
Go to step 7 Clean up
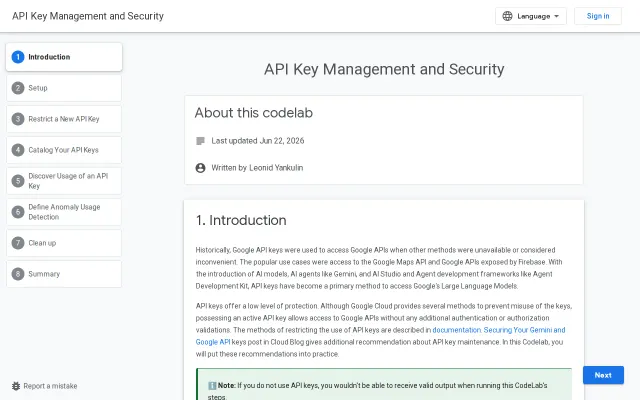click(64, 243)
